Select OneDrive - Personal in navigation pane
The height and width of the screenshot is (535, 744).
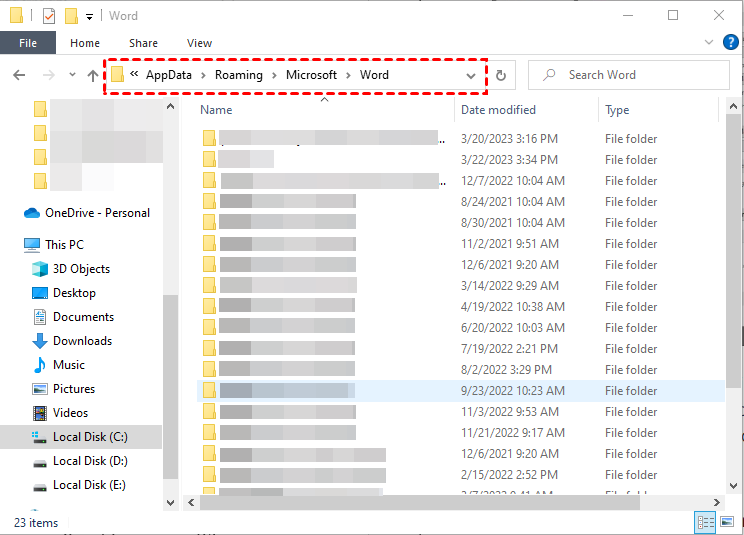point(87,213)
